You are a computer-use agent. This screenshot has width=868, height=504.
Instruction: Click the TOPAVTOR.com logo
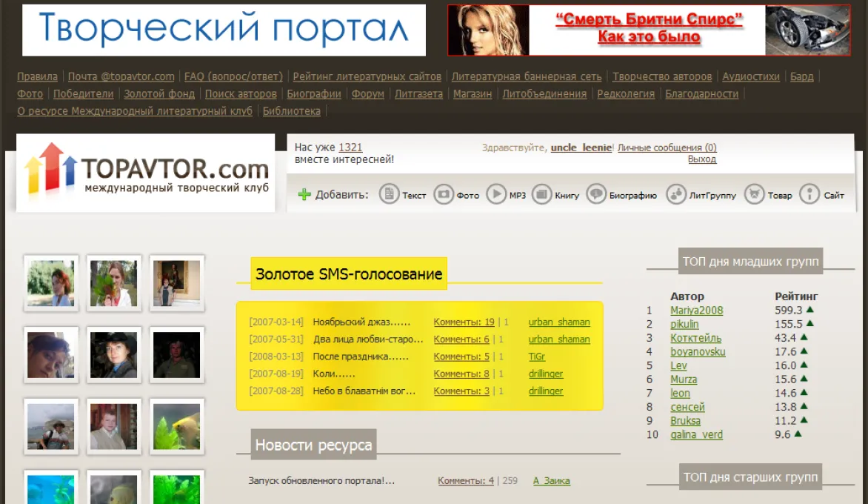[146, 172]
